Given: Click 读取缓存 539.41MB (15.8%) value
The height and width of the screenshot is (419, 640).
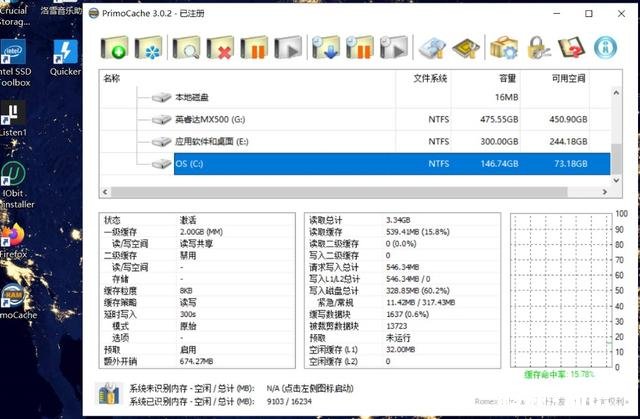Looking at the screenshot, I should click(x=418, y=232).
